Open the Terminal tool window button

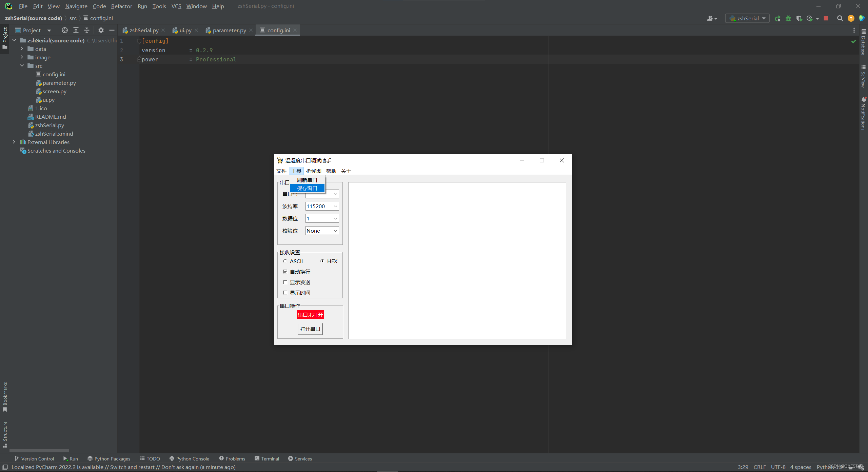point(267,458)
